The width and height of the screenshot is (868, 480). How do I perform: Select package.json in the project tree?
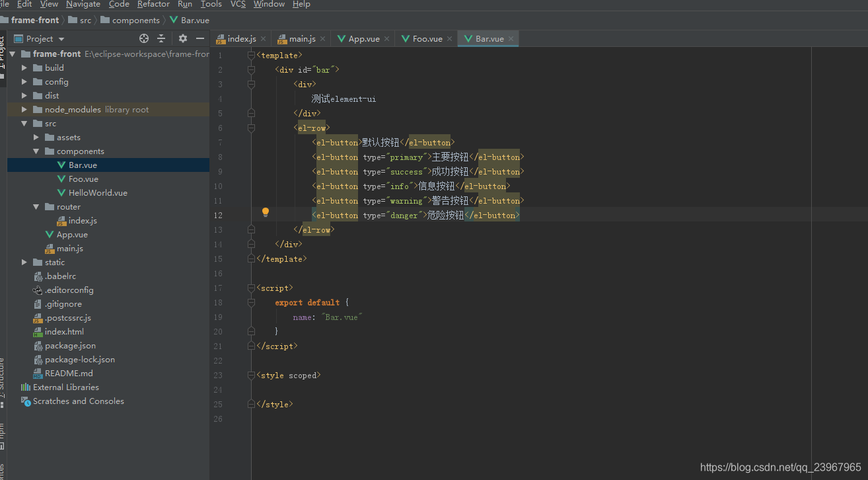pos(70,346)
